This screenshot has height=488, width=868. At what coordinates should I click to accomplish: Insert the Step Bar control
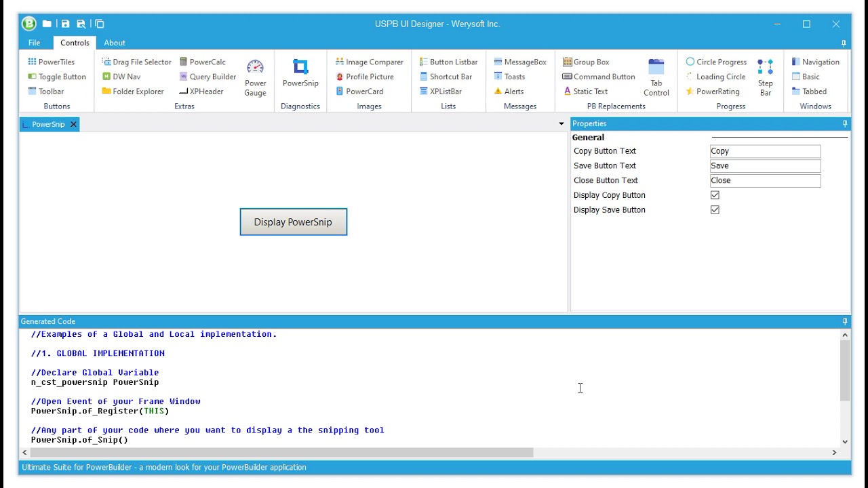click(x=766, y=78)
